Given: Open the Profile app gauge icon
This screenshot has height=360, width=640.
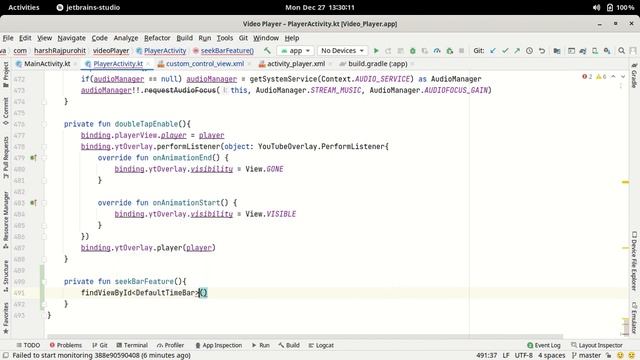Looking at the screenshot, I should [437, 51].
